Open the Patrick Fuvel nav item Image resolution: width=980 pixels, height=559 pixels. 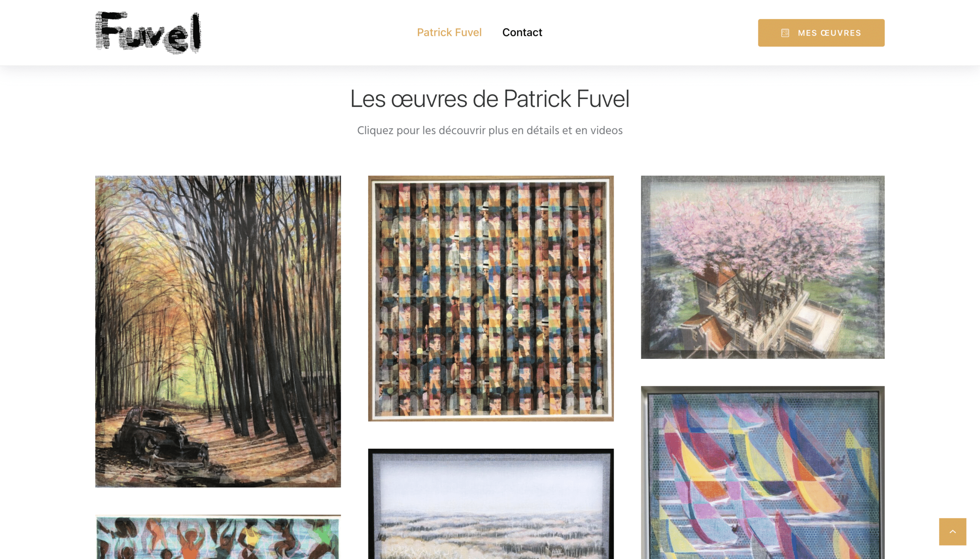coord(449,32)
